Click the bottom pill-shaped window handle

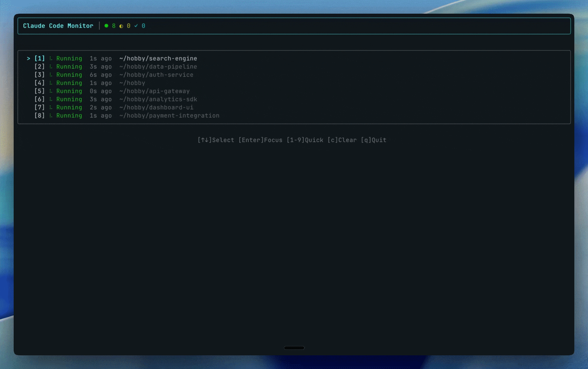[294, 348]
